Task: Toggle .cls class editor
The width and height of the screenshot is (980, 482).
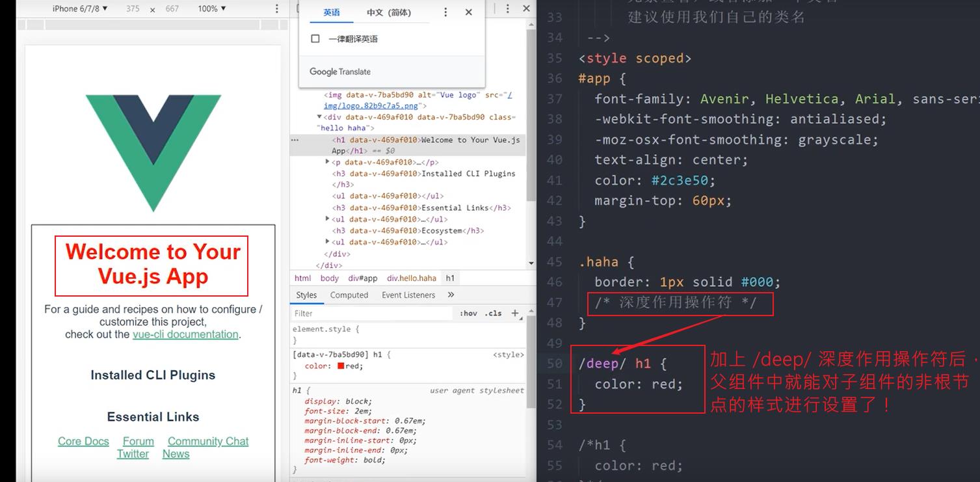Action: click(494, 313)
